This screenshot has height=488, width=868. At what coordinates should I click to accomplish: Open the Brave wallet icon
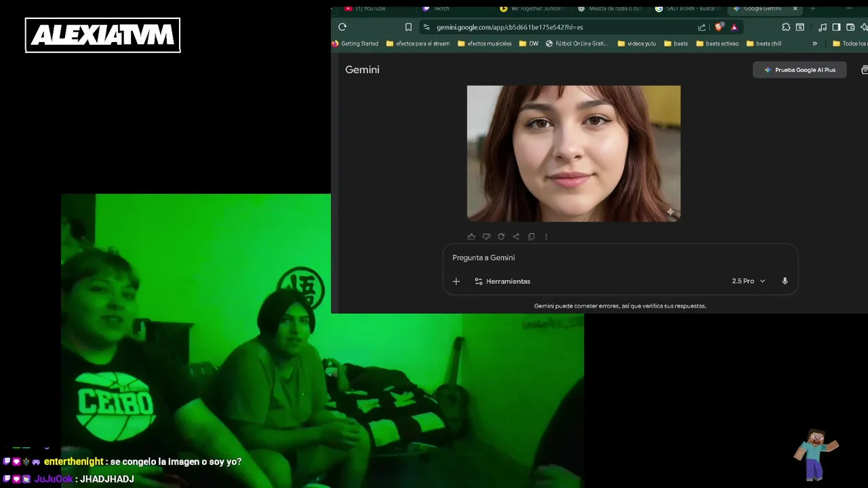(850, 27)
